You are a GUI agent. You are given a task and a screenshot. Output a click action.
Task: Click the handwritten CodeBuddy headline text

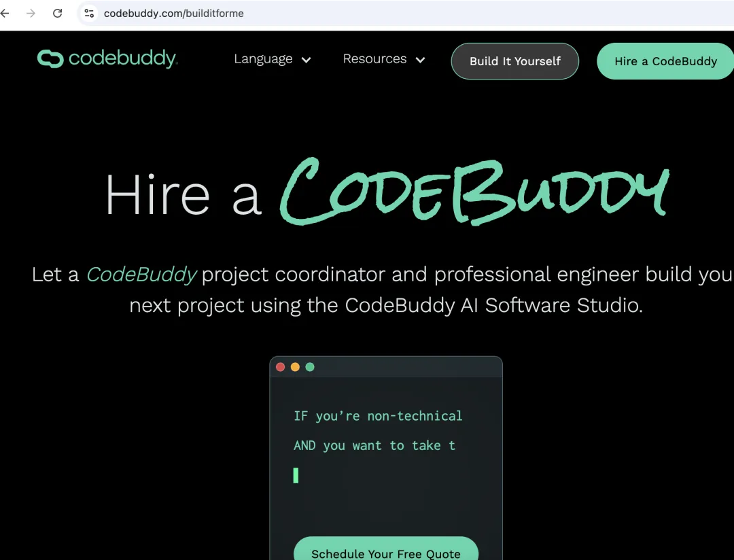(x=474, y=191)
